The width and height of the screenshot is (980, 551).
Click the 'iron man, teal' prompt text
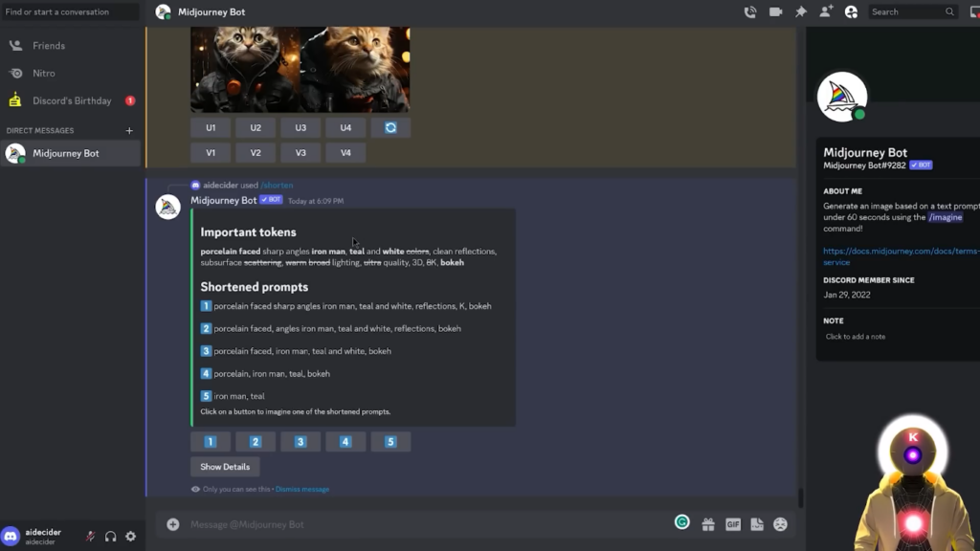coord(239,396)
